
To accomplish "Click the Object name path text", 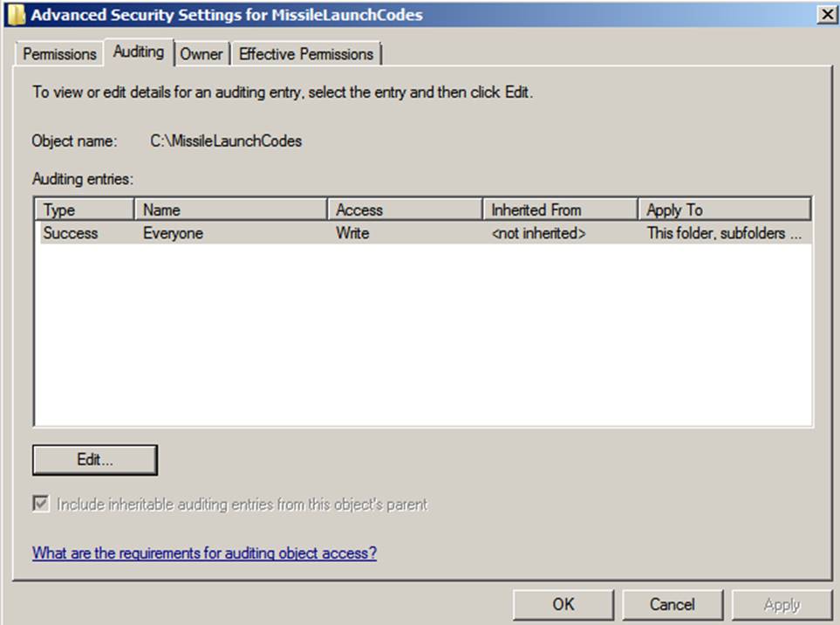I will point(225,141).
